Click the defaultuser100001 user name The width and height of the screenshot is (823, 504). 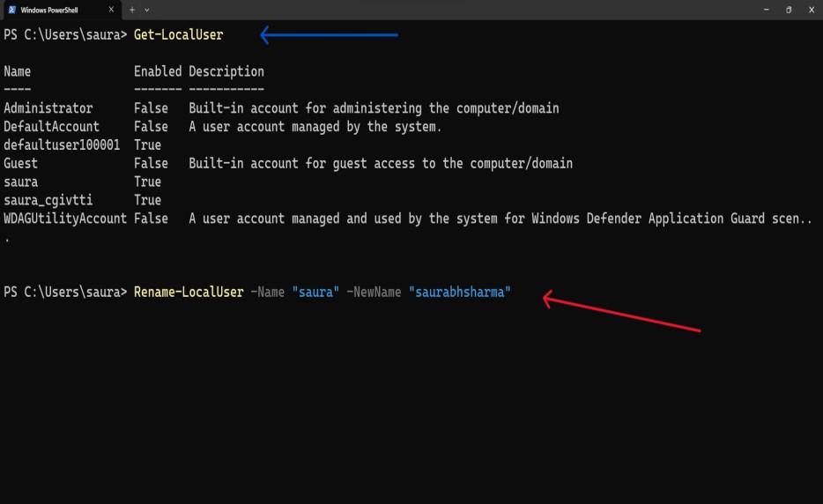tap(62, 145)
